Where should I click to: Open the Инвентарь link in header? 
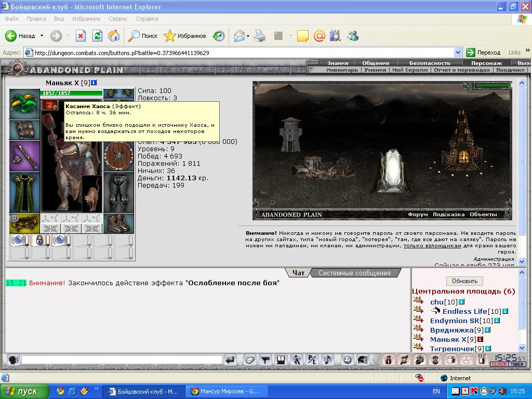tap(342, 70)
